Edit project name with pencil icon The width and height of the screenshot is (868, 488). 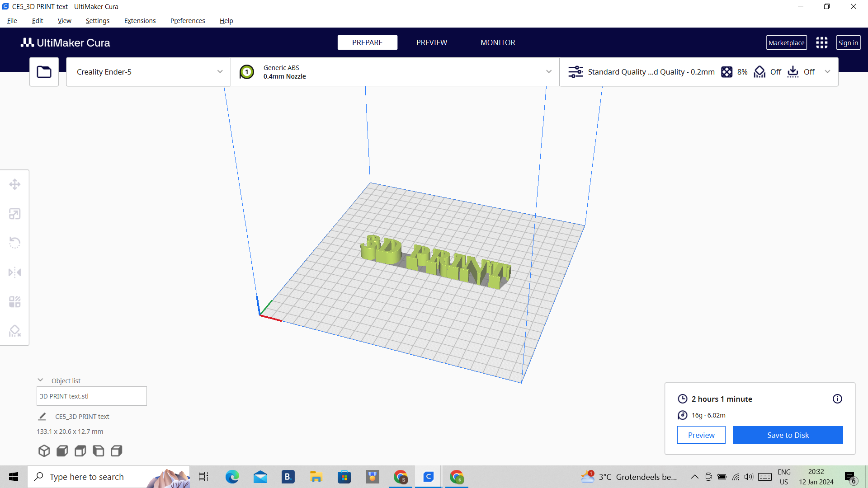tap(42, 417)
